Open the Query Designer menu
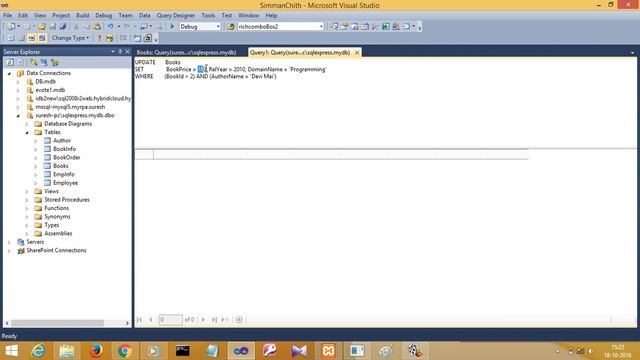Image resolution: width=640 pixels, height=360 pixels. click(176, 15)
